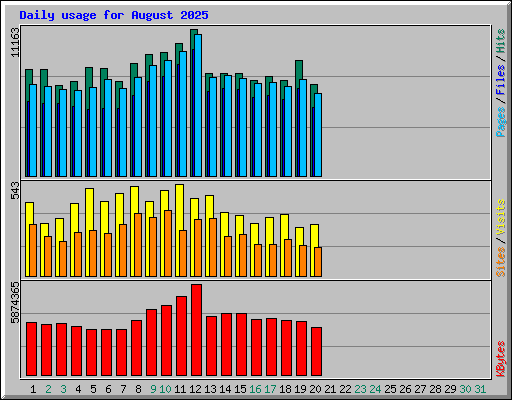Image resolution: width=512 pixels, height=400 pixels.
Task: Click day 26 on the x-axis
Action: 405,389
